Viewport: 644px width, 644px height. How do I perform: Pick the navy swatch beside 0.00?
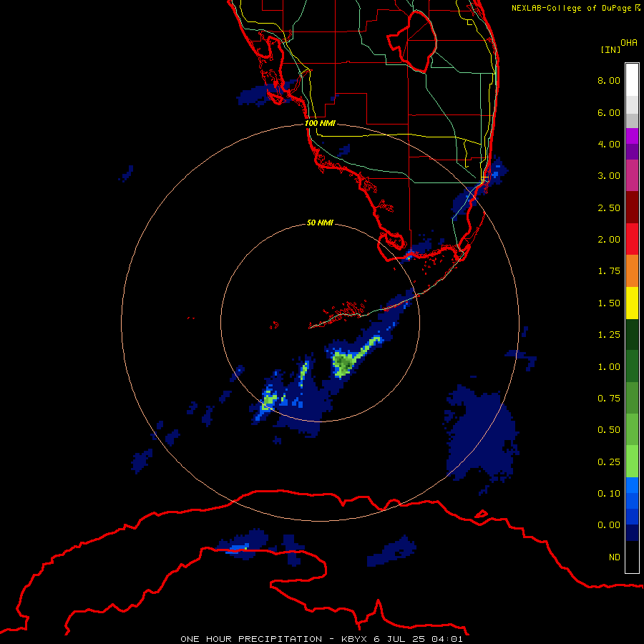click(x=632, y=533)
